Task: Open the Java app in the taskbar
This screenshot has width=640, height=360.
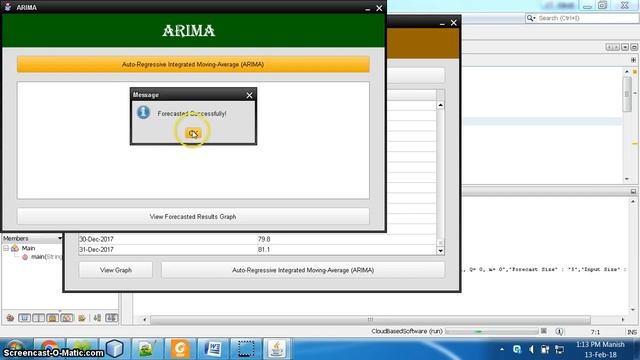Action: coord(277,349)
